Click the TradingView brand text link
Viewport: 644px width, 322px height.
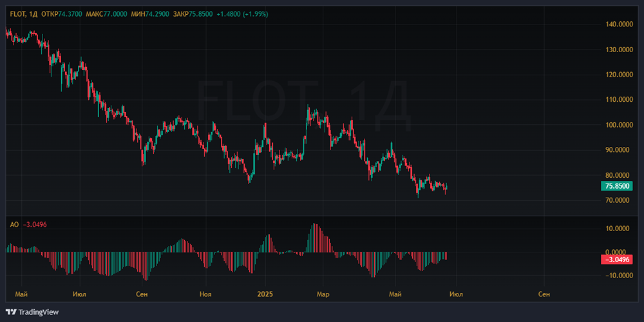[x=38, y=312]
